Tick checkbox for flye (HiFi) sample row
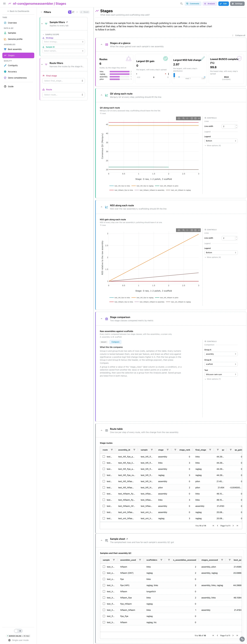The height and width of the screenshot is (644, 247). (104, 585)
